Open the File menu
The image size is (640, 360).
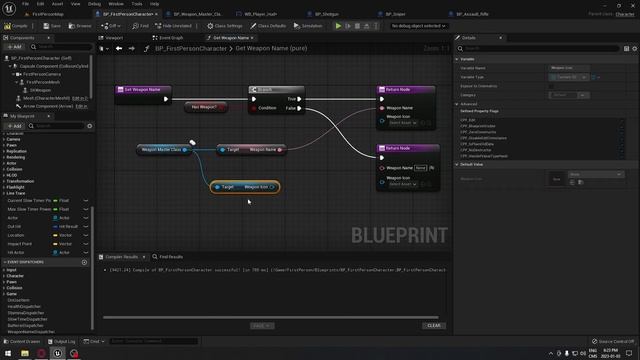[x=25, y=4]
